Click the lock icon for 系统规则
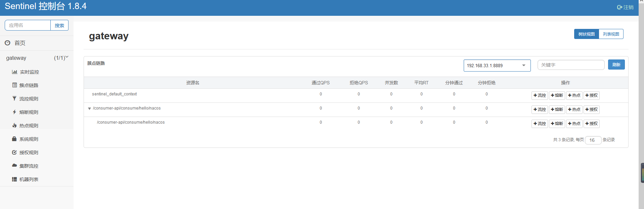 [14, 139]
